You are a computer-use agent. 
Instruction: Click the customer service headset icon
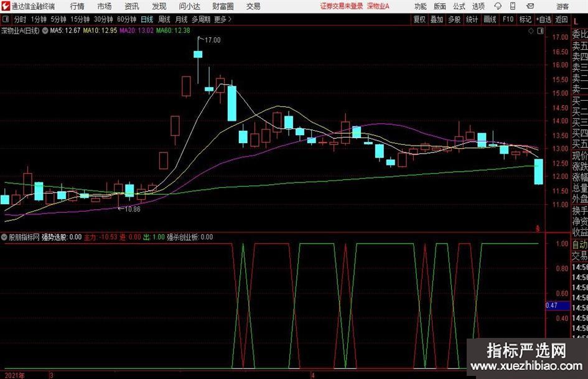point(498,6)
